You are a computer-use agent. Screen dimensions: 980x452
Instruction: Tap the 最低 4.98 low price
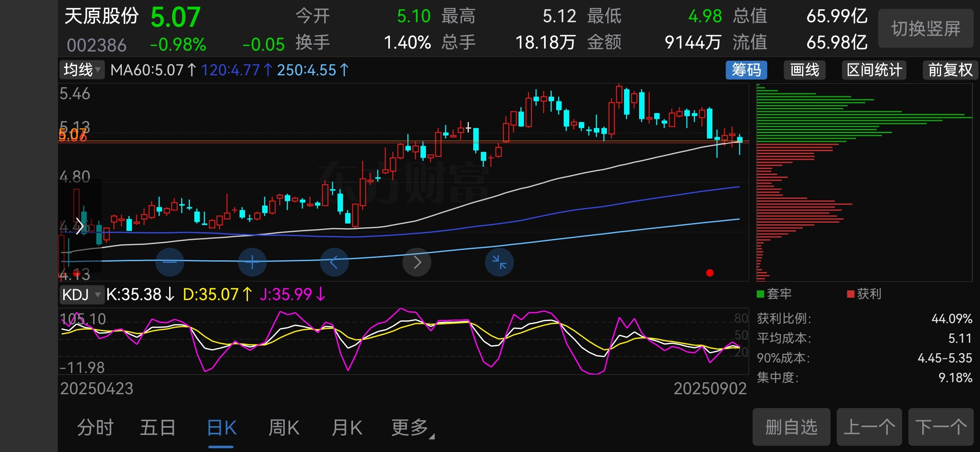[705, 16]
